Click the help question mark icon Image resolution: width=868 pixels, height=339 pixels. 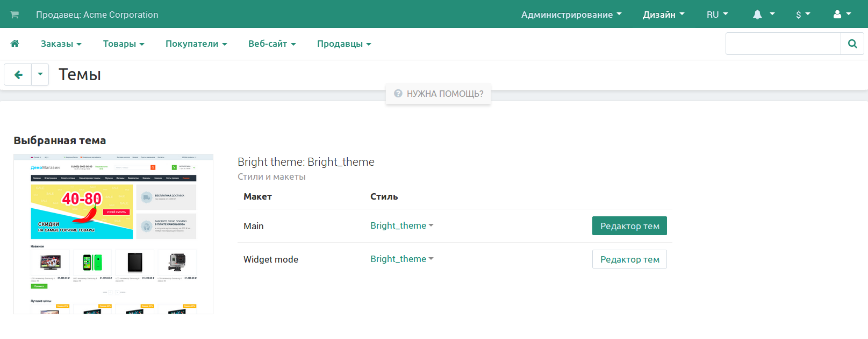pos(398,94)
